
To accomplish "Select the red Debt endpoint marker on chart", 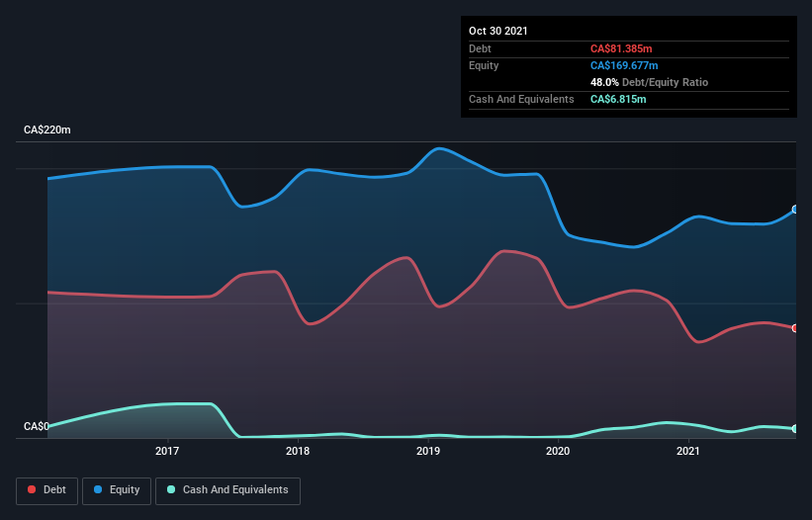I will point(795,328).
